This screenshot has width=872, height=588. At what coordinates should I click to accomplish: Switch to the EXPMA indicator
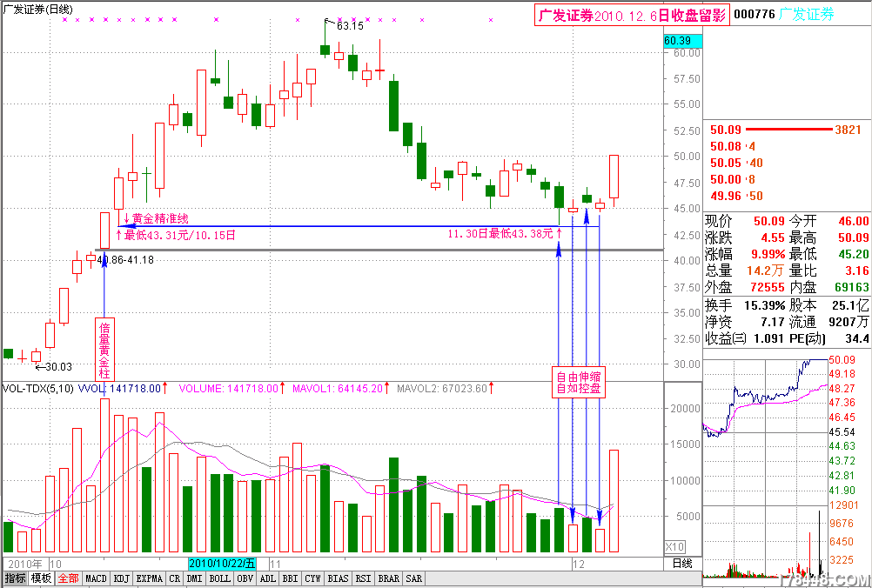click(x=149, y=578)
